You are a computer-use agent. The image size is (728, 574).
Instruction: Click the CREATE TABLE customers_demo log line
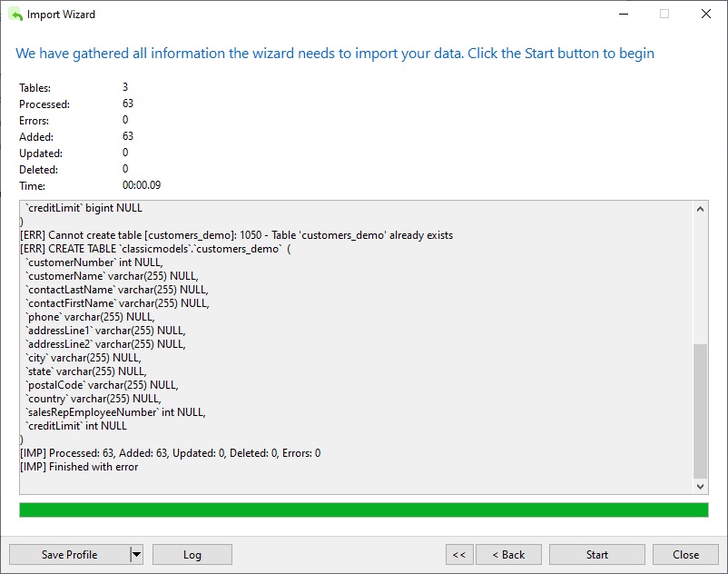[x=155, y=249]
